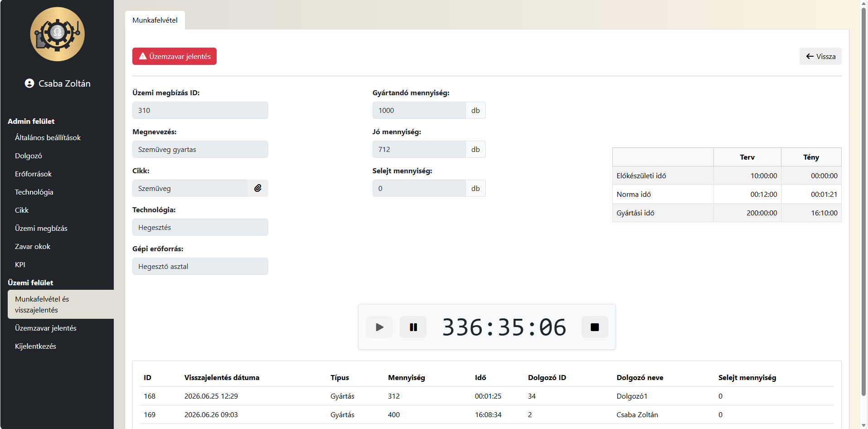Open the KPI page
The width and height of the screenshot is (868, 429).
tap(20, 264)
